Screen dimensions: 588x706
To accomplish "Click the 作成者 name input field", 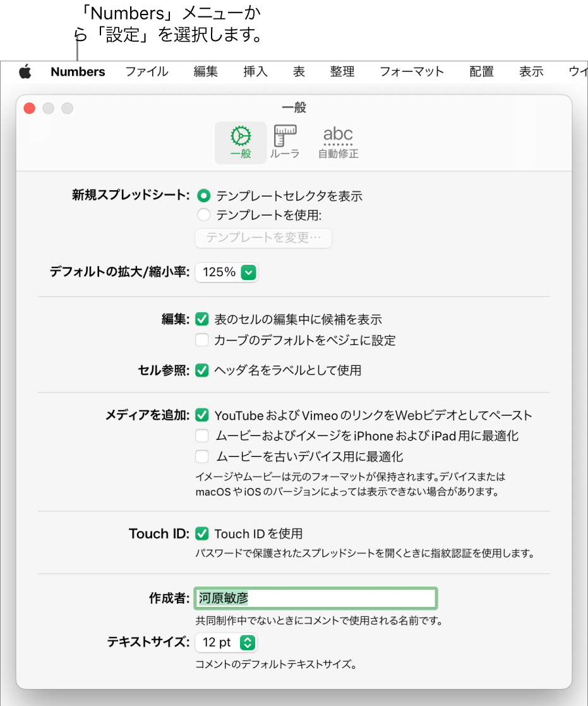I will click(x=316, y=599).
